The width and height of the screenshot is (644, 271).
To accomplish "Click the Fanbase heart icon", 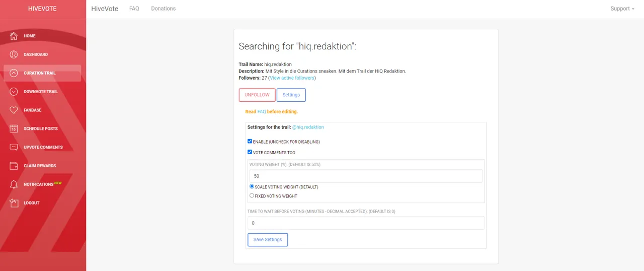I will pos(14,110).
